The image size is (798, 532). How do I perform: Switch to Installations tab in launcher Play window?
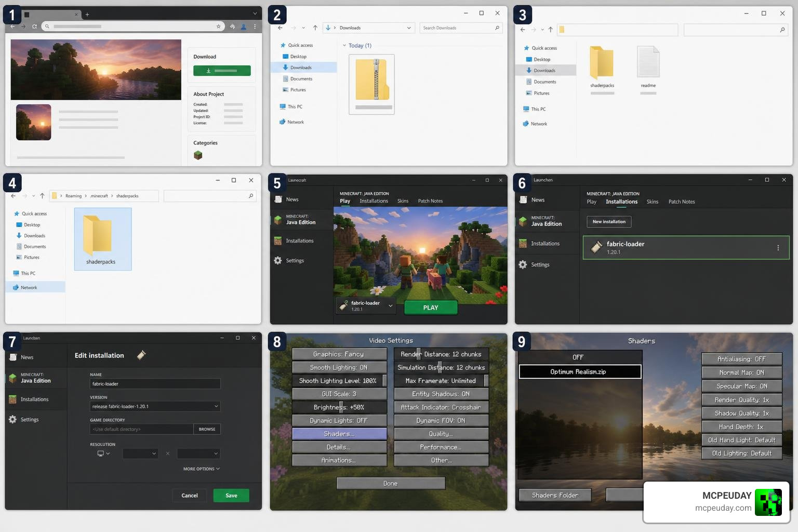pos(374,201)
